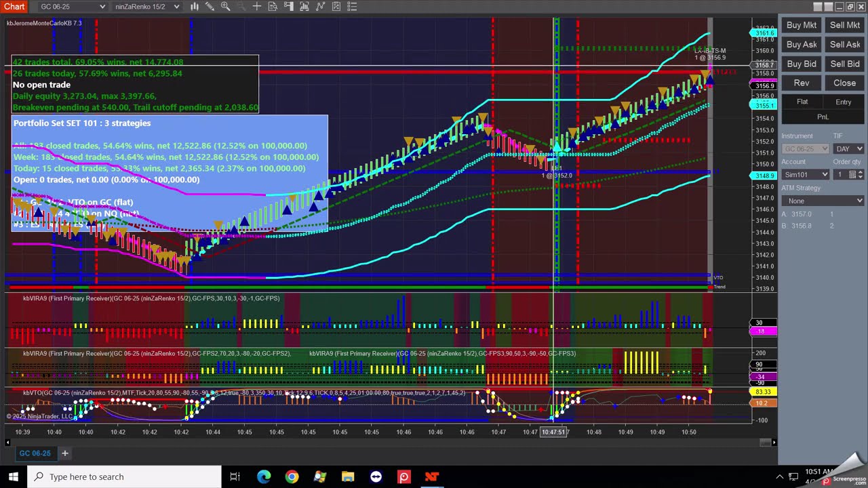Viewport: 868px width, 488px height.
Task: Click the 'No open trade' status text
Action: point(41,85)
